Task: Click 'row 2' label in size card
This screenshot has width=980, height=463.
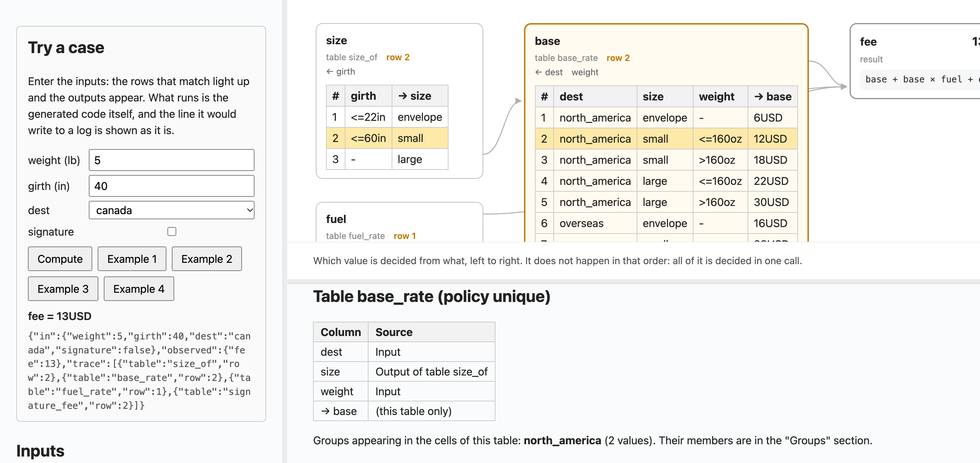Action: [397, 57]
